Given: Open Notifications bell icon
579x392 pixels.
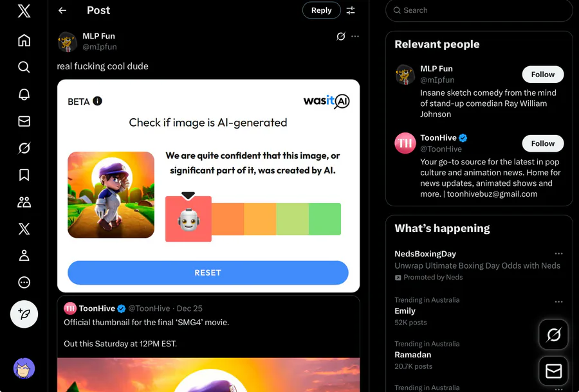Looking at the screenshot, I should (x=24, y=94).
